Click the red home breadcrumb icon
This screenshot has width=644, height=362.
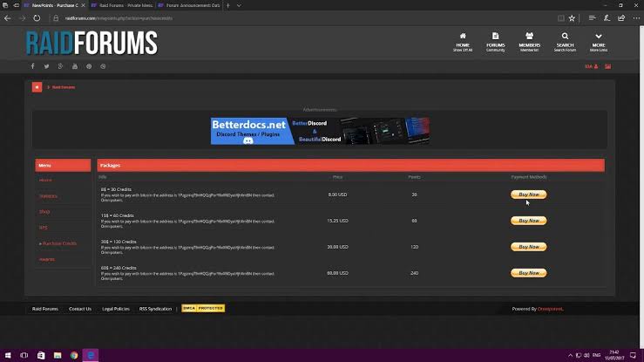37,87
